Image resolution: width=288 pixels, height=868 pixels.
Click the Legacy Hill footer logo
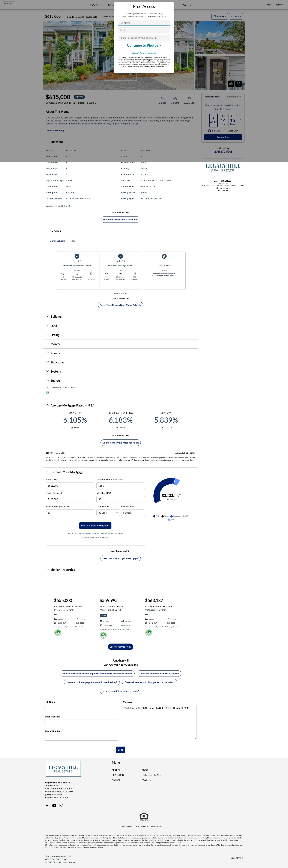(63, 769)
